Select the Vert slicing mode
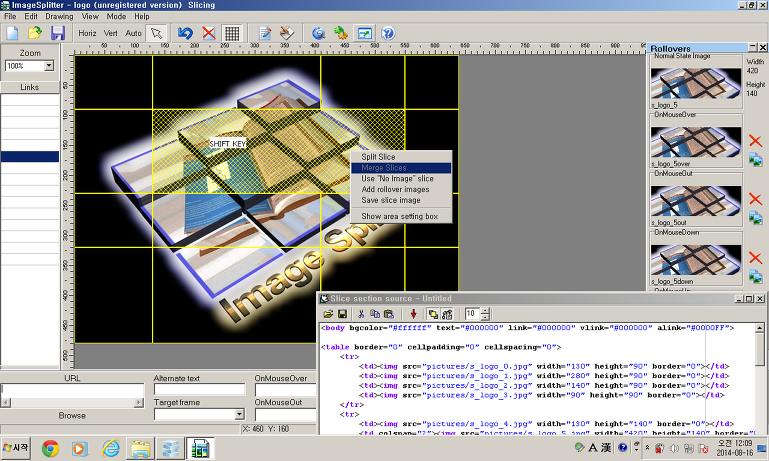Screen dimensions: 769x461 [110, 33]
